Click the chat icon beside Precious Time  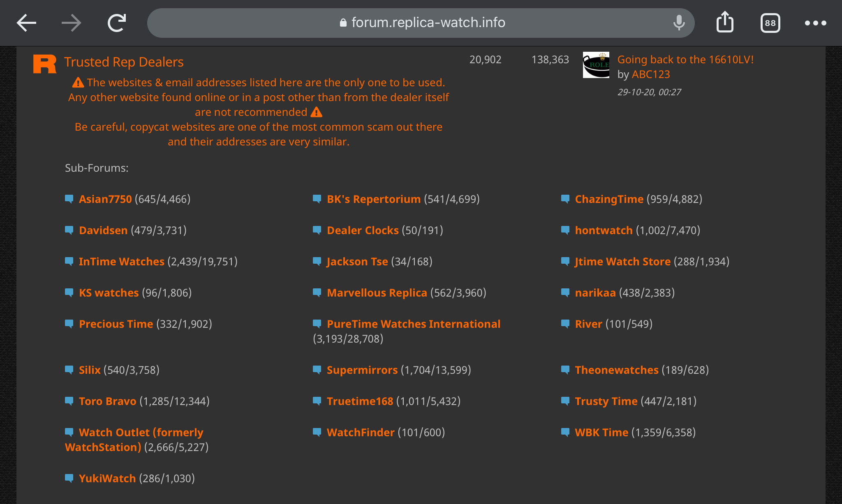click(69, 324)
